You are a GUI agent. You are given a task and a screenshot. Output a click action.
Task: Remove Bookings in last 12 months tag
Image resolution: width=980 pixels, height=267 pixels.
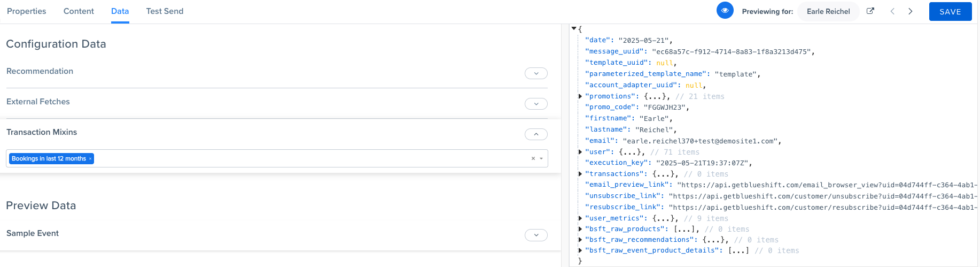pos(90,159)
